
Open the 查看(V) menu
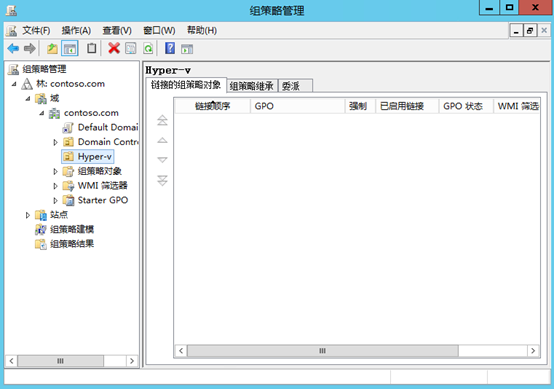(x=117, y=31)
